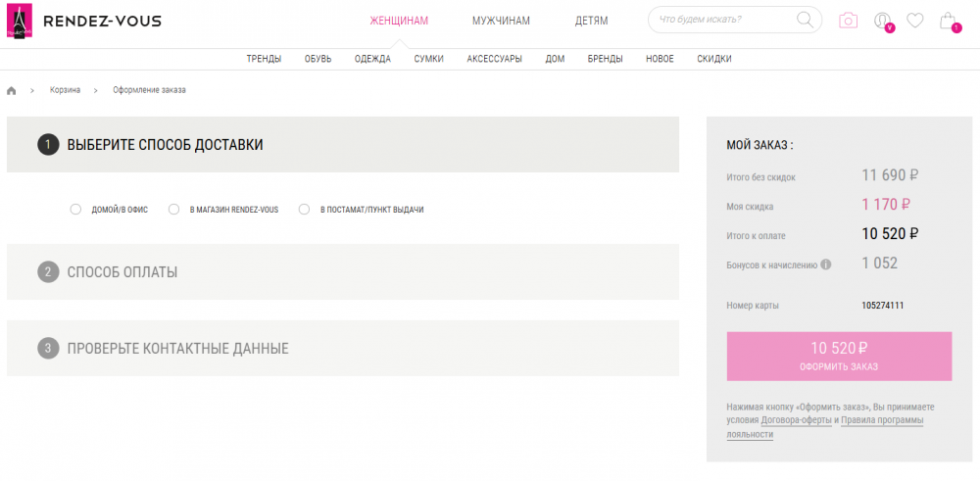Open photo search camera icon
This screenshot has height=481, width=980.
coord(848,21)
